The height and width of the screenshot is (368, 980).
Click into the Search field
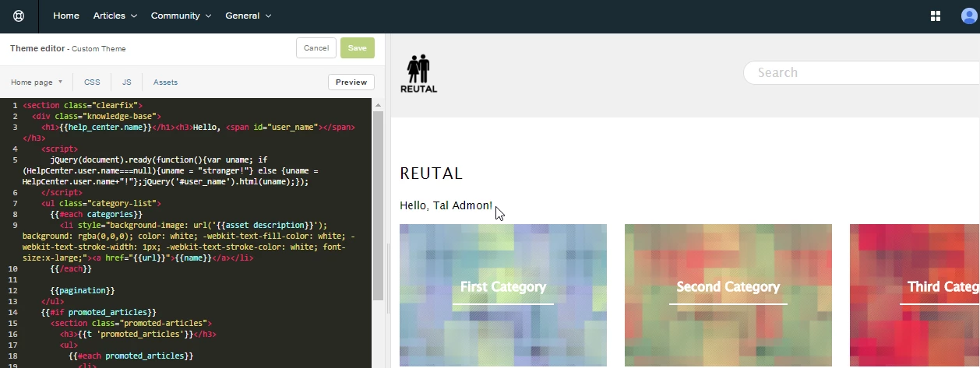pyautogui.click(x=862, y=72)
